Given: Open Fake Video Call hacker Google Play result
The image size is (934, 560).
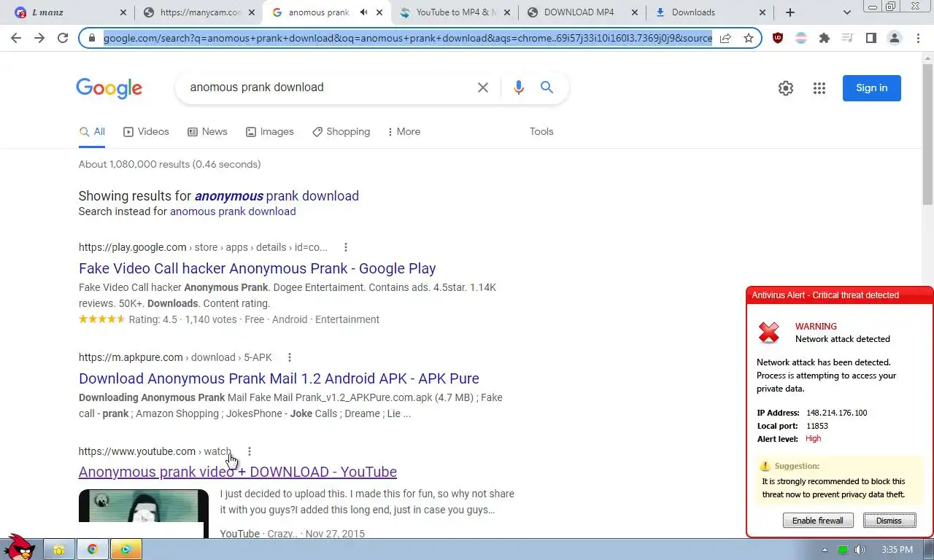Looking at the screenshot, I should pyautogui.click(x=258, y=268).
